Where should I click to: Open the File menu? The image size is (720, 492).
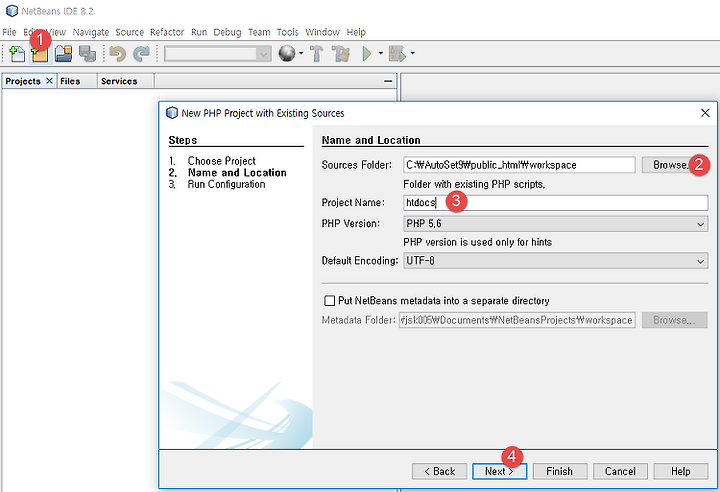9,32
